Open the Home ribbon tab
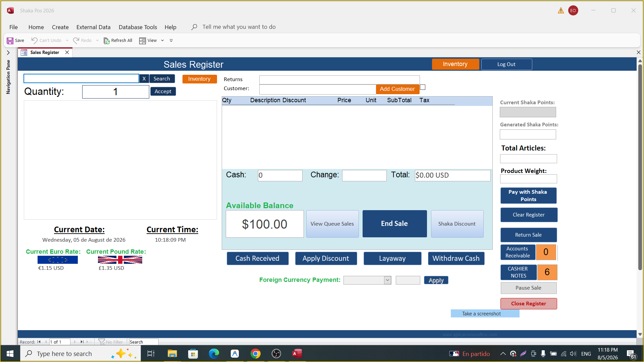 tap(36, 27)
